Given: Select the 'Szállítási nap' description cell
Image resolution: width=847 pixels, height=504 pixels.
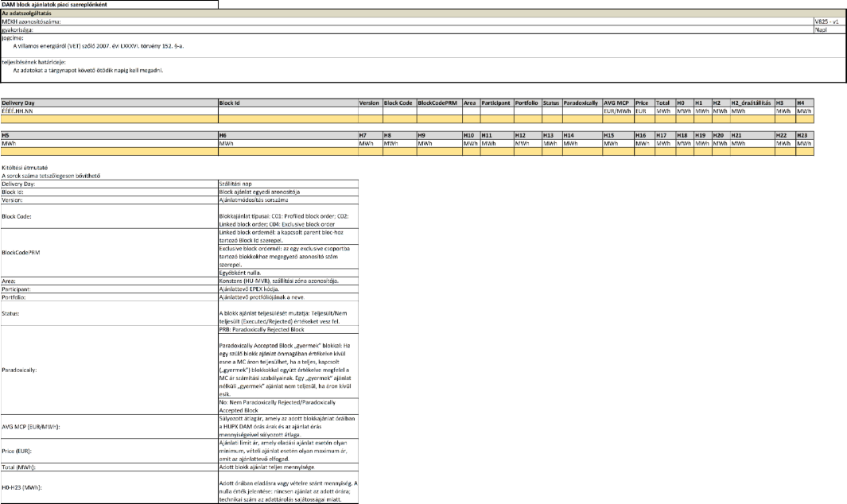Looking at the screenshot, I should [x=289, y=184].
